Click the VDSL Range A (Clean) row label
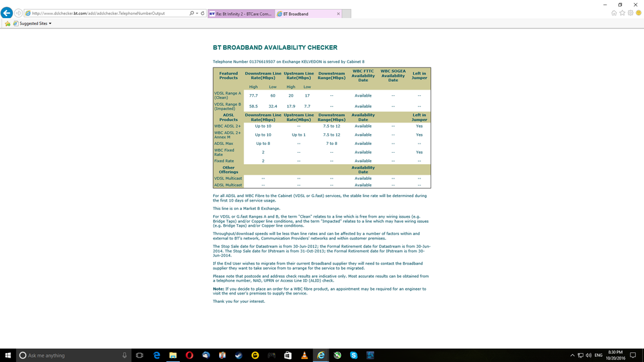 [228, 95]
